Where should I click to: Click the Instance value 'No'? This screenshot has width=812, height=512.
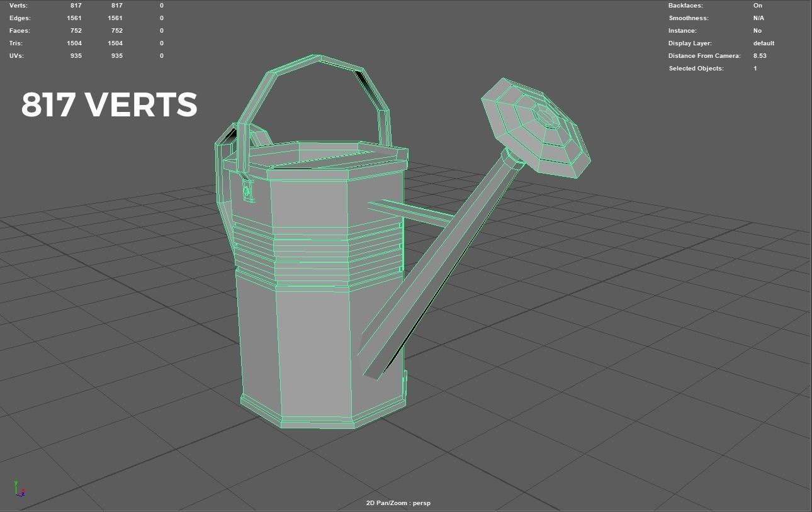[x=757, y=30]
